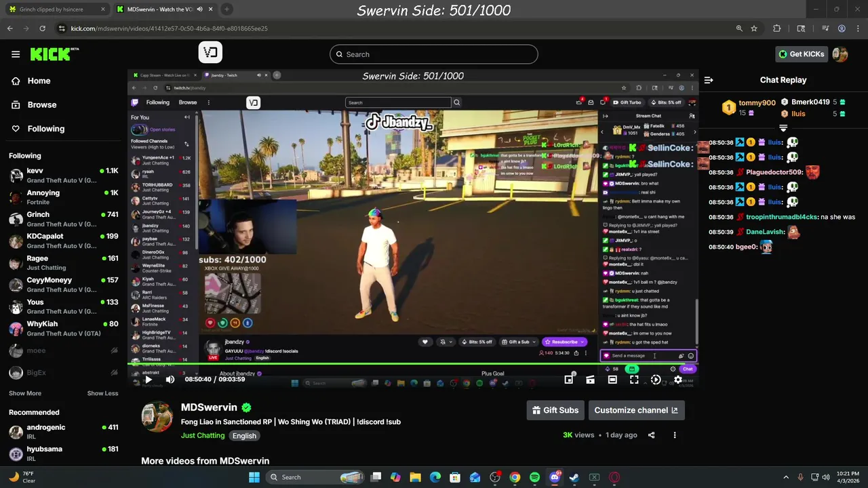Collapse the Chat Replay panel
This screenshot has width=868, height=488.
click(709, 80)
